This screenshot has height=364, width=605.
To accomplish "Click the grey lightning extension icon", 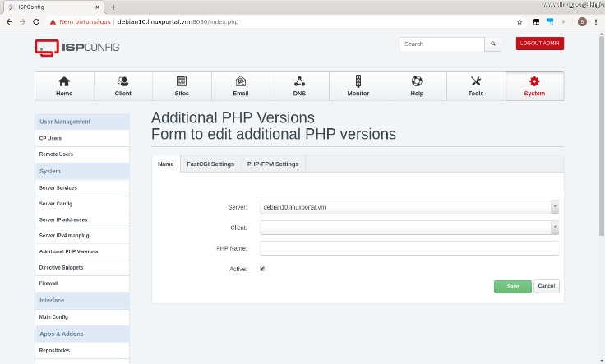I will pos(563,22).
